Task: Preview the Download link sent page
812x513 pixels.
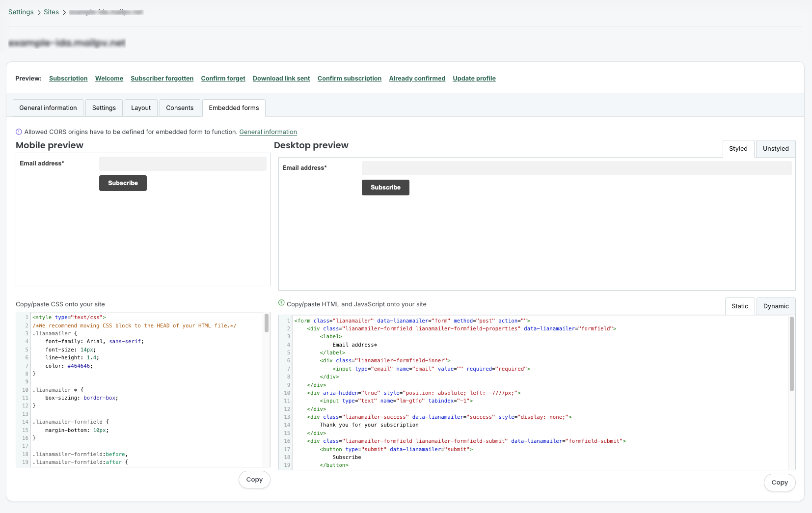Action: pos(281,79)
